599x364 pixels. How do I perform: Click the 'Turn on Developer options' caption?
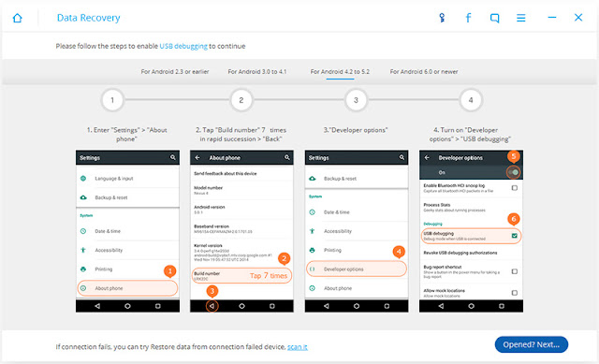click(470, 135)
